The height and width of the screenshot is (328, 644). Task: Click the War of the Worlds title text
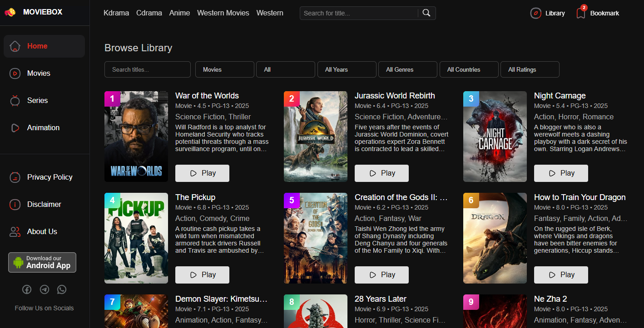pyautogui.click(x=207, y=96)
